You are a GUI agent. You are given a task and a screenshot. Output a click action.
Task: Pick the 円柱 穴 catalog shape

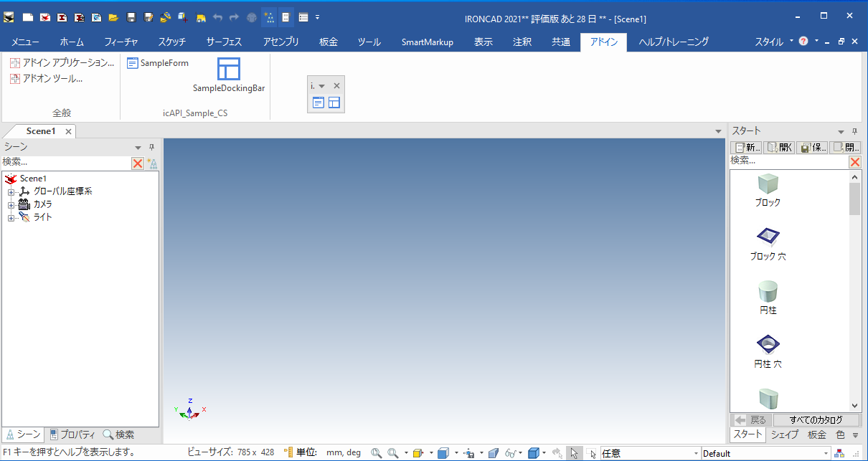tap(768, 346)
